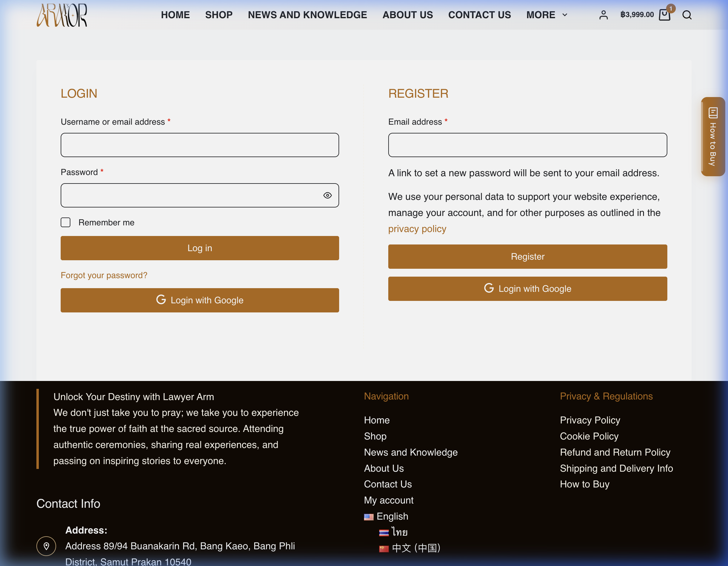Open the English language switcher in footer
Image resolution: width=728 pixels, height=566 pixels.
[386, 516]
